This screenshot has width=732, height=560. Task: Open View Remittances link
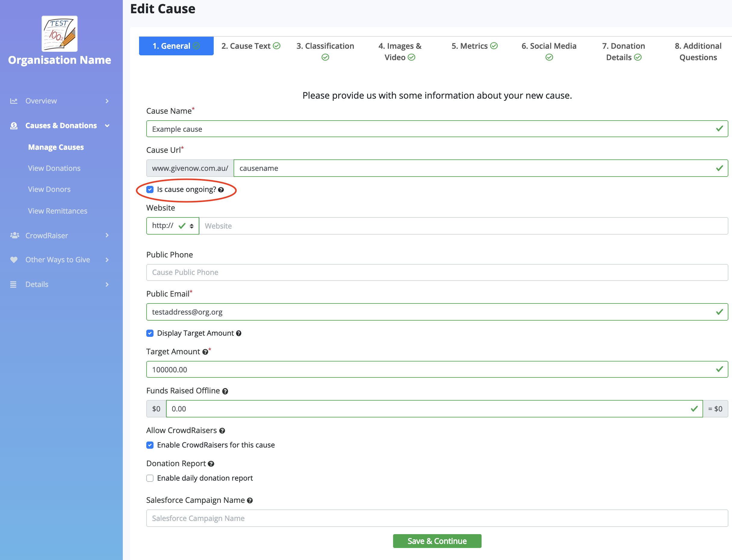coord(57,211)
